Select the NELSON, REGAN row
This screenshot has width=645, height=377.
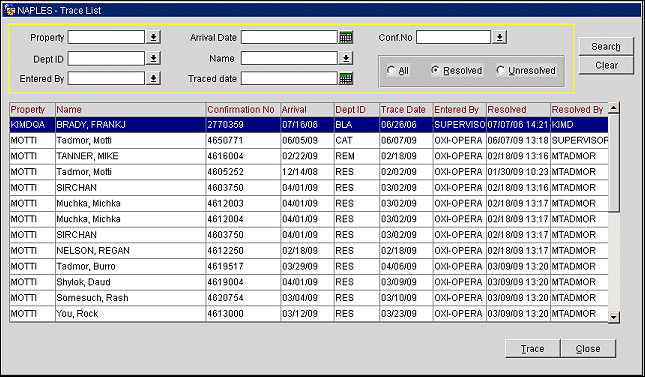[309, 251]
